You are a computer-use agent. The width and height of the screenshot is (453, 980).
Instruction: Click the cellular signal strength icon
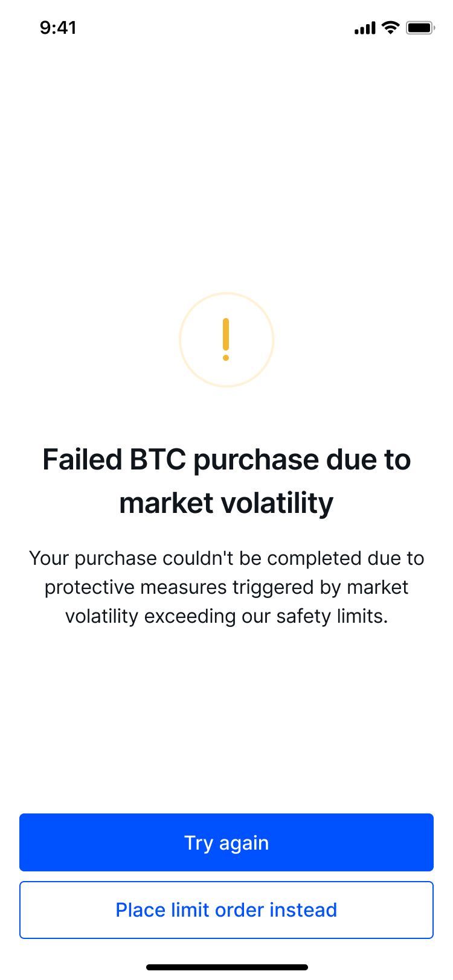(x=365, y=28)
